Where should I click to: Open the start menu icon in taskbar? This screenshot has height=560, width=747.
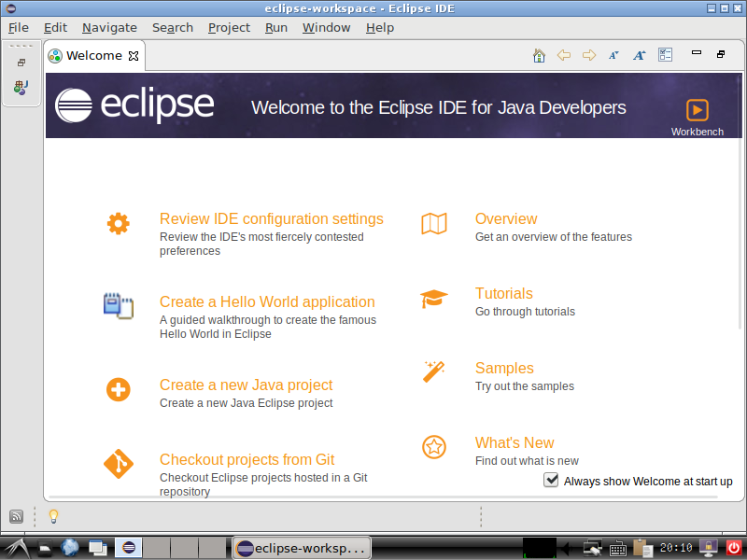[x=16, y=548]
